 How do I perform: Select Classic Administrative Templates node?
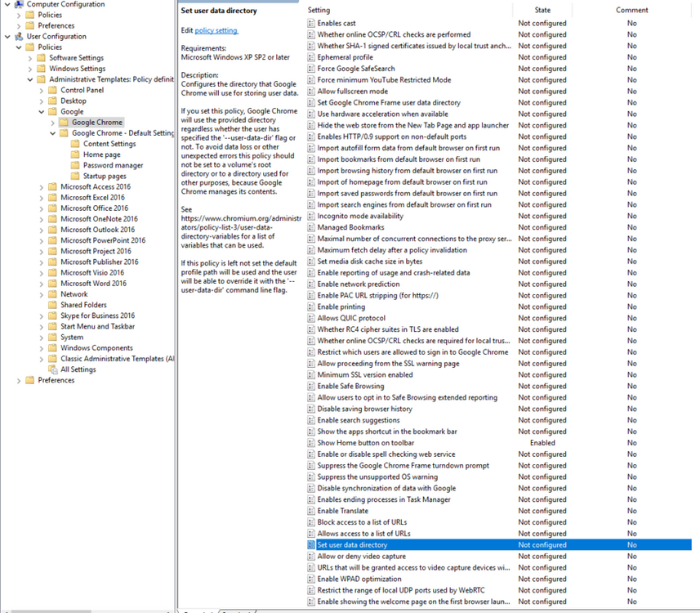pos(118,358)
